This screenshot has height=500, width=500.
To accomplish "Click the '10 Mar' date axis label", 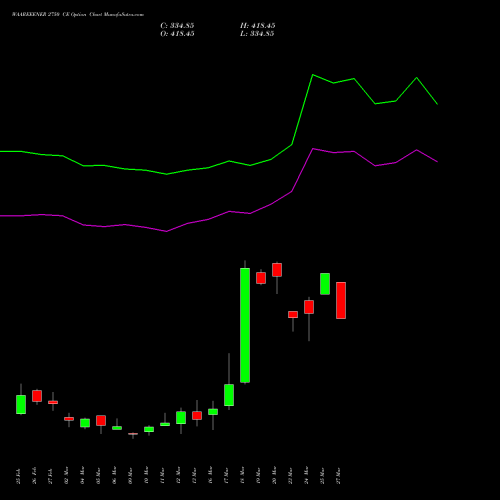I will tap(146, 476).
